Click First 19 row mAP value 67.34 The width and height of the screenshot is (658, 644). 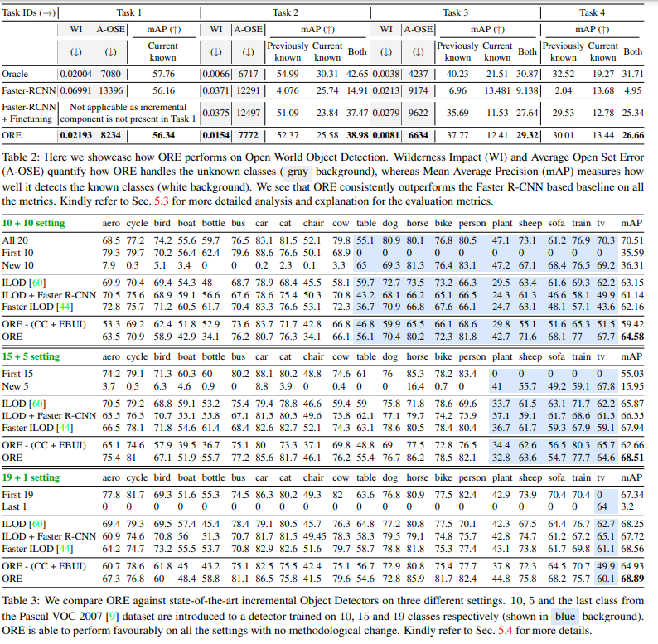pos(632,495)
